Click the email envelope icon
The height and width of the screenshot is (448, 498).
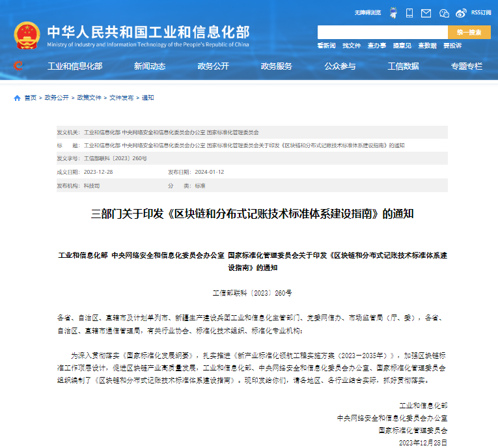[x=426, y=12]
